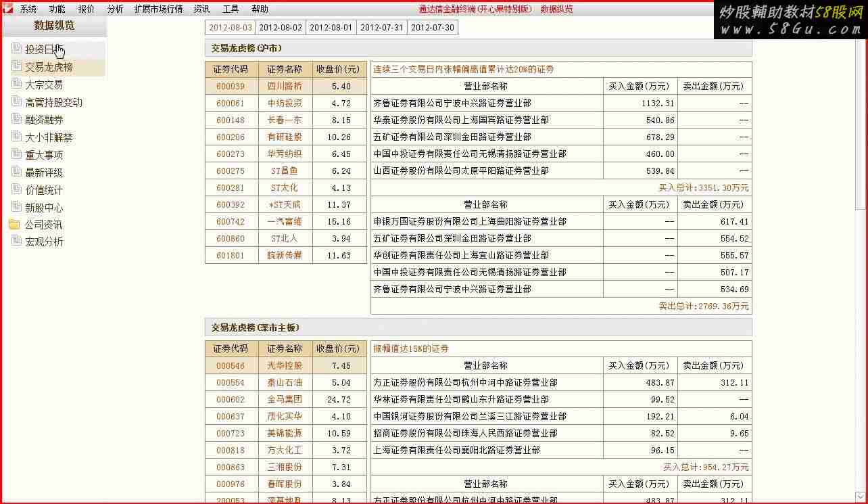Viewport: 868px width, 504px height.
Task: Open the 扩展市场行情 menu
Action: tap(158, 9)
